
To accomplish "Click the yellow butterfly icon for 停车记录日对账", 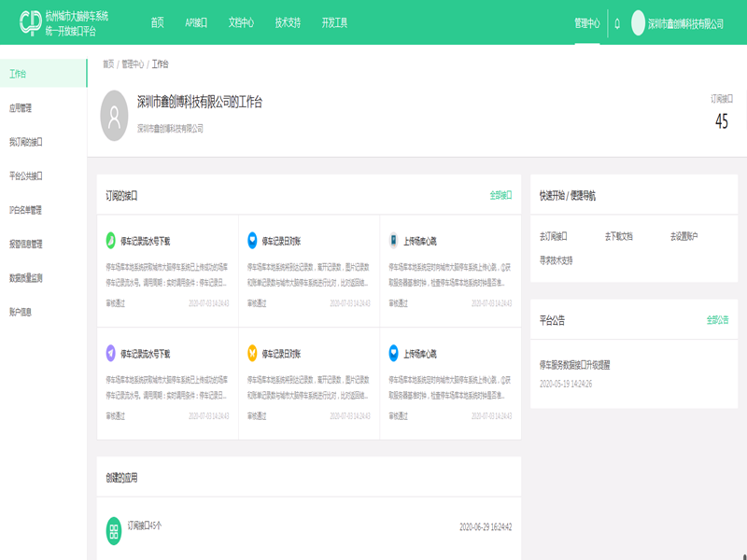I will (x=252, y=353).
